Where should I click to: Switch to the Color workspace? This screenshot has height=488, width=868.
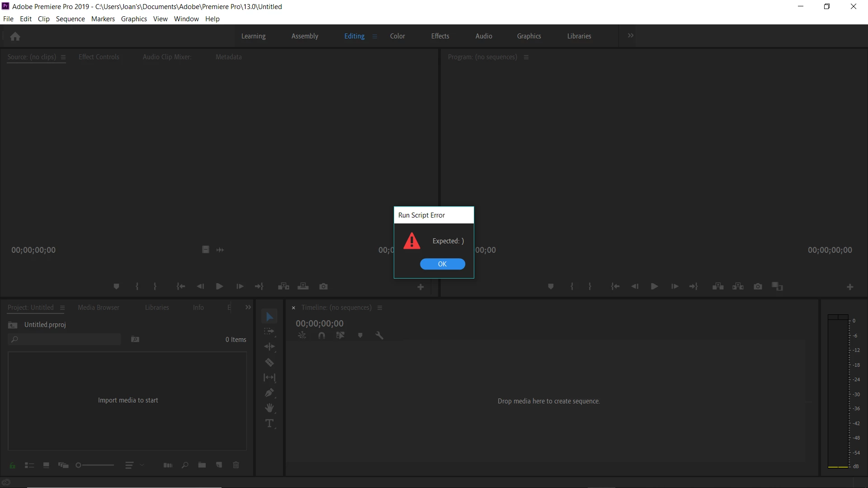(397, 36)
